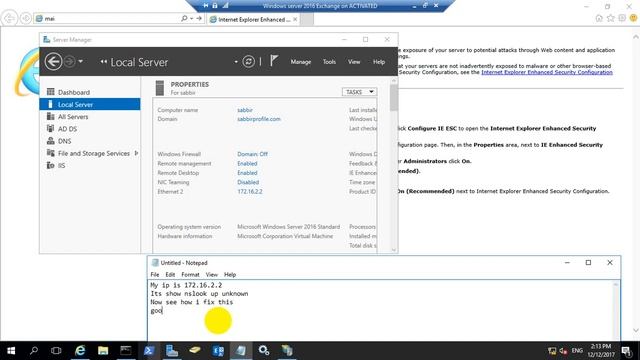This screenshot has height=360, width=640.
Task: Click Windows Firewall Domain: Off link
Action: click(252, 154)
